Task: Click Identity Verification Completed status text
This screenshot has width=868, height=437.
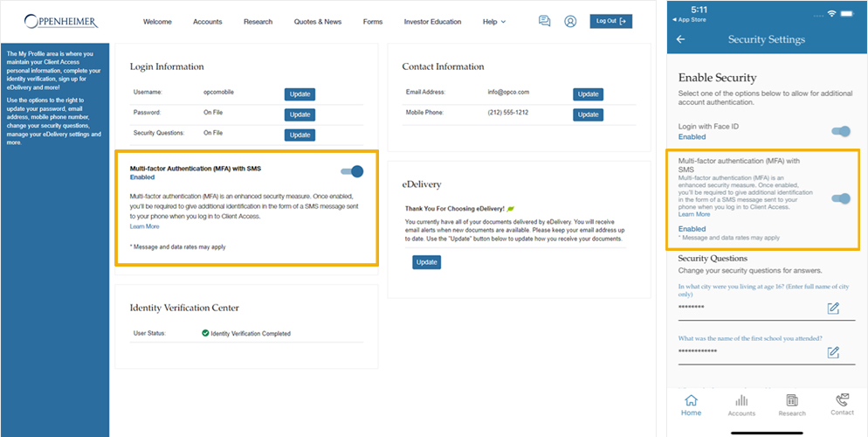Action: [x=251, y=333]
